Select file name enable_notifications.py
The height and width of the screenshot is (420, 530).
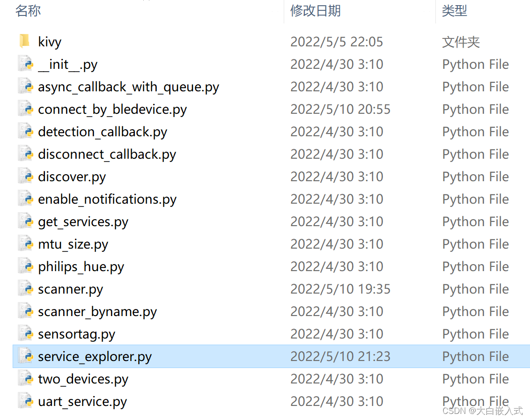pos(107,199)
